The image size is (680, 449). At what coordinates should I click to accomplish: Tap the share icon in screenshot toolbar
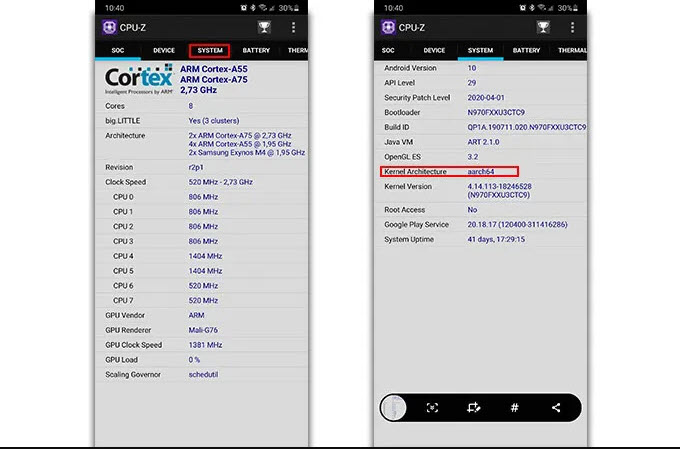pyautogui.click(x=556, y=407)
